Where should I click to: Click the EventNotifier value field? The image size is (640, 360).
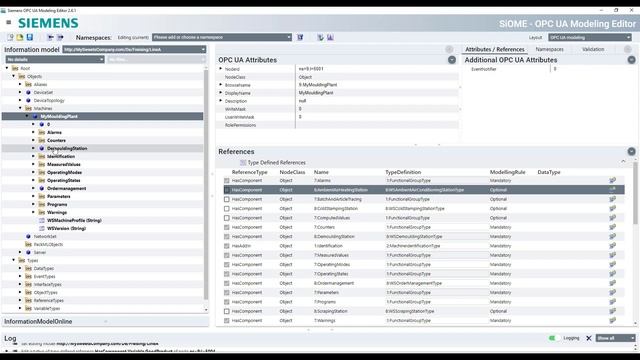592,69
